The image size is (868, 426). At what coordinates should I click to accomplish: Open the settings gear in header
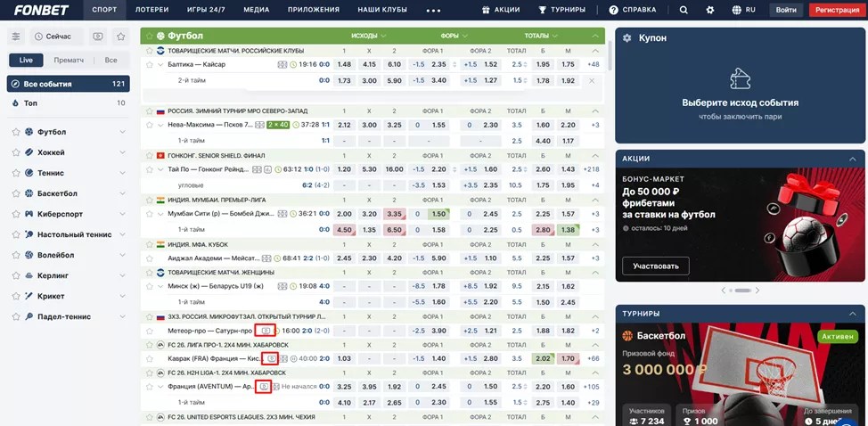click(710, 10)
